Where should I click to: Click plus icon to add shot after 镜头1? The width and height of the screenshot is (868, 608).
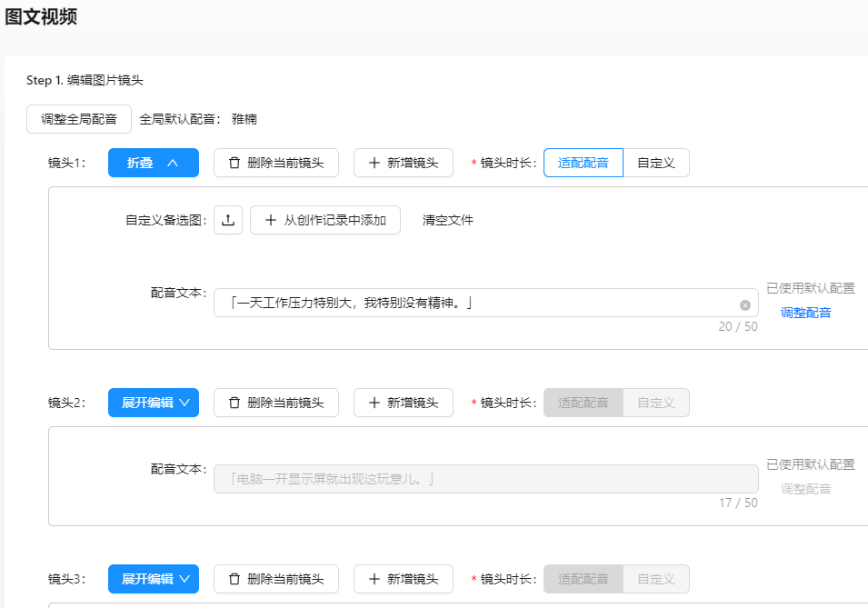374,163
